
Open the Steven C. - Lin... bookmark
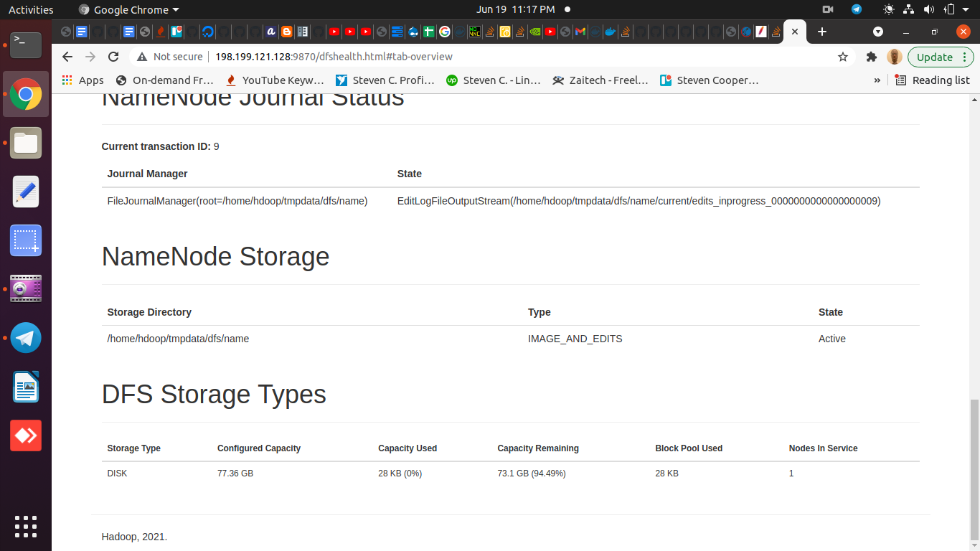(494, 80)
